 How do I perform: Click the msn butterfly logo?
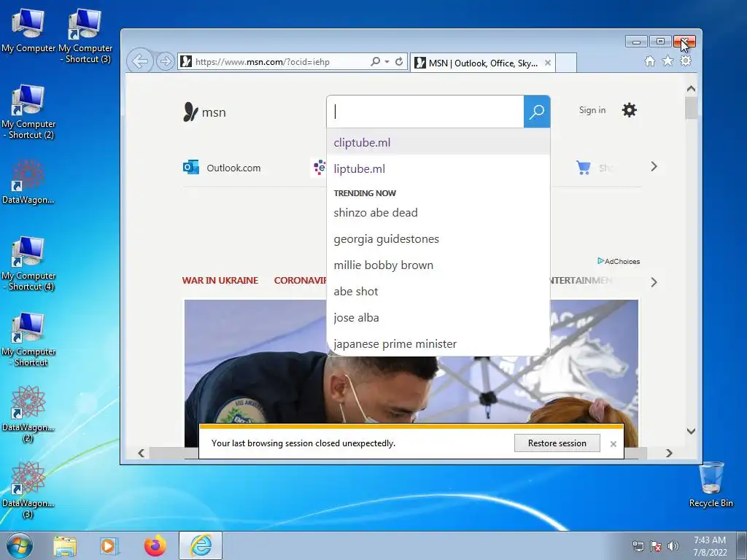coord(204,112)
